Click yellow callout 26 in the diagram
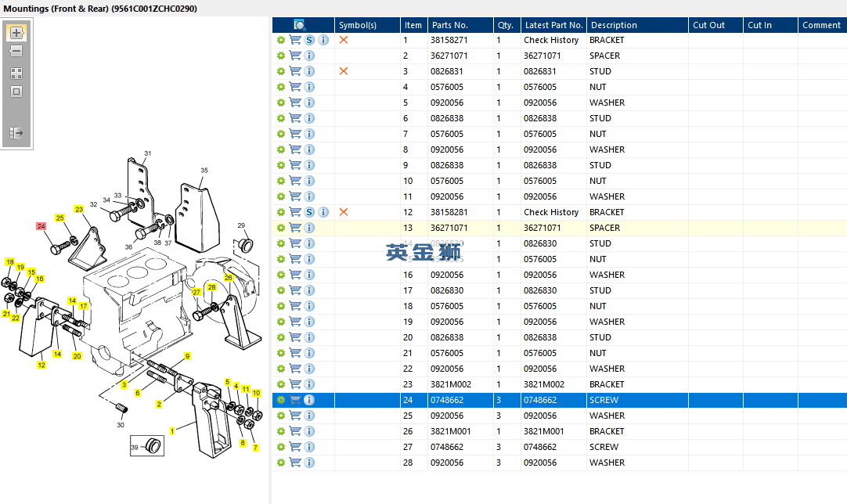The width and height of the screenshot is (847, 504). (x=229, y=278)
